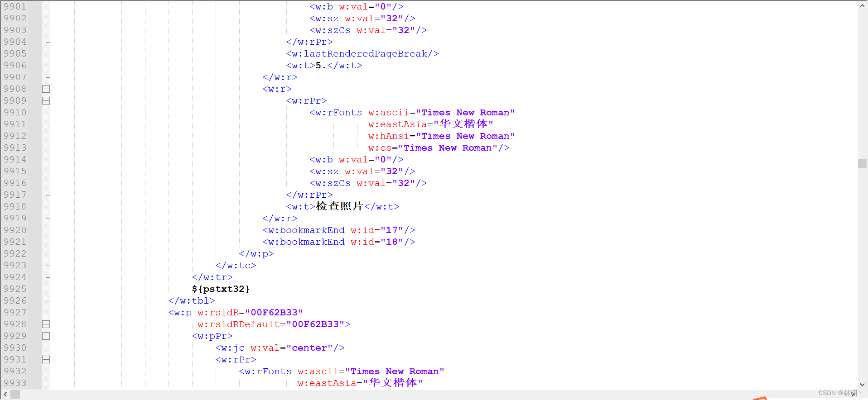Click the horizontal scrollbar thumb
Image resolution: width=868 pixels, height=400 pixels.
15,395
